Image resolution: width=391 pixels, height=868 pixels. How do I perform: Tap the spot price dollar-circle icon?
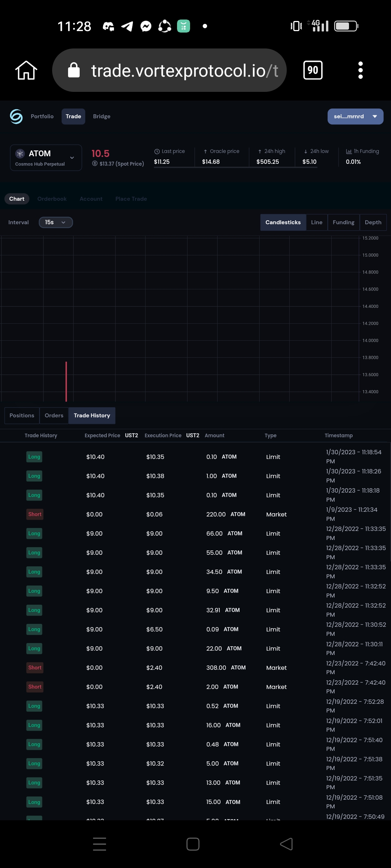point(95,163)
